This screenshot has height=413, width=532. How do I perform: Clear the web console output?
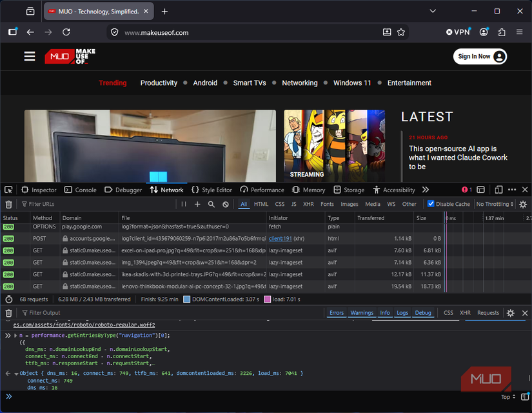[8, 313]
